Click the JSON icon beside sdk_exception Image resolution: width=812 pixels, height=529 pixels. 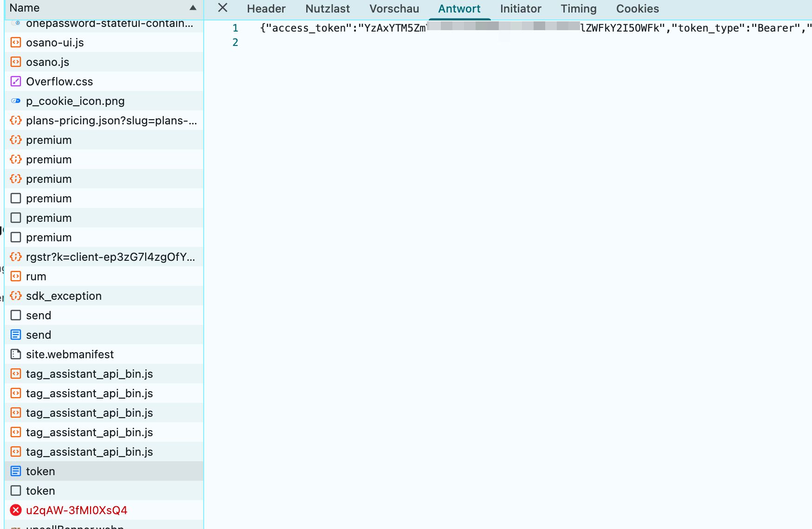tap(16, 296)
